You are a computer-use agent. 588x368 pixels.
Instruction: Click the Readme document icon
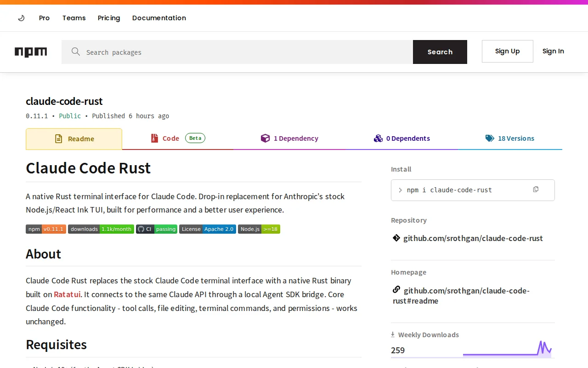(x=58, y=139)
